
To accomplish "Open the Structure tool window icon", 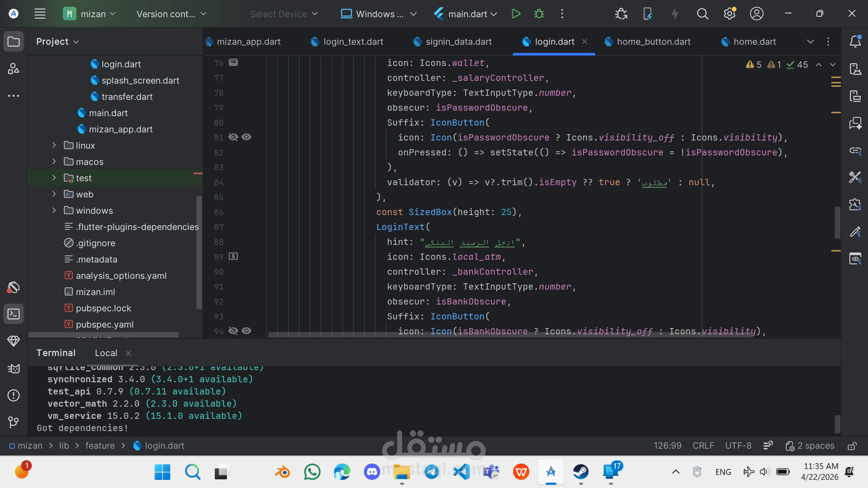I will [14, 69].
